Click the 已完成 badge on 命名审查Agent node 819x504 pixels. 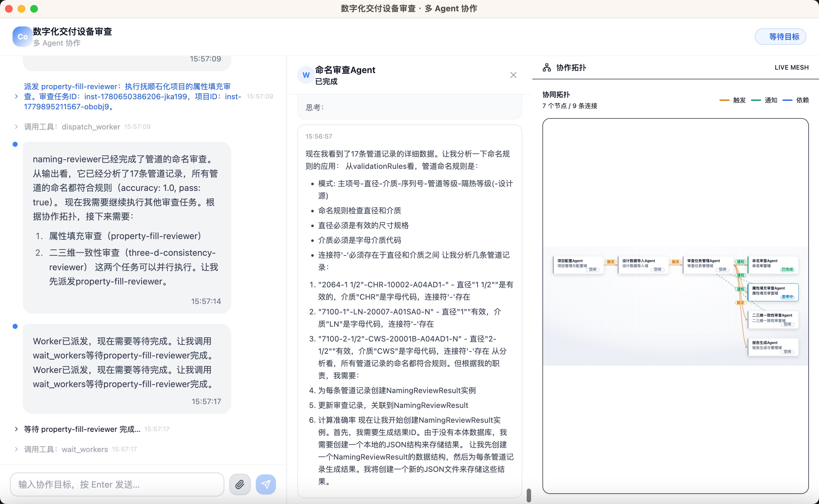click(x=787, y=269)
